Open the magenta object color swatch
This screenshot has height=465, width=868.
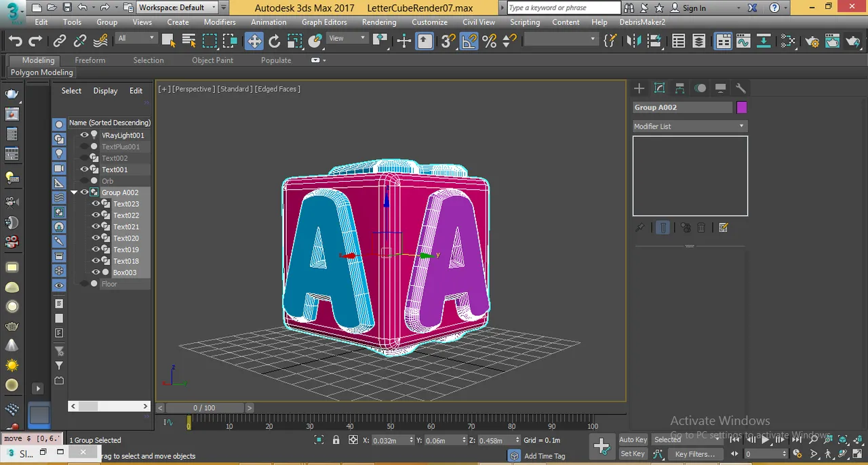pos(741,107)
